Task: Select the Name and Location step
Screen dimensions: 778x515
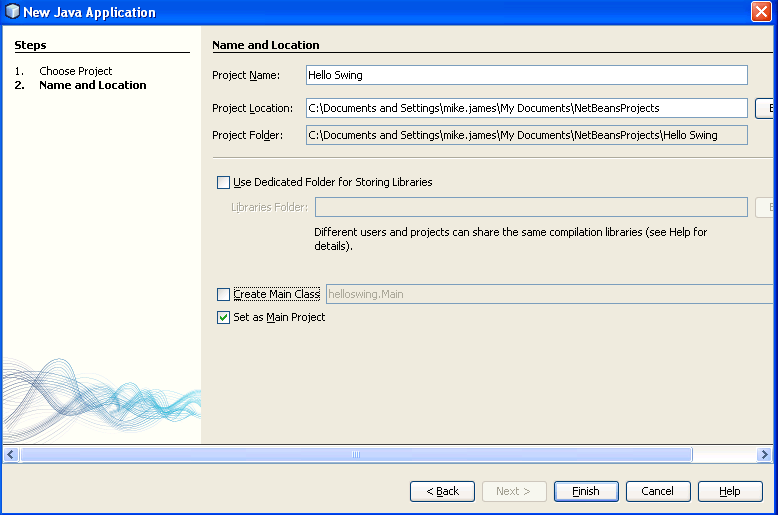Action: 92,85
